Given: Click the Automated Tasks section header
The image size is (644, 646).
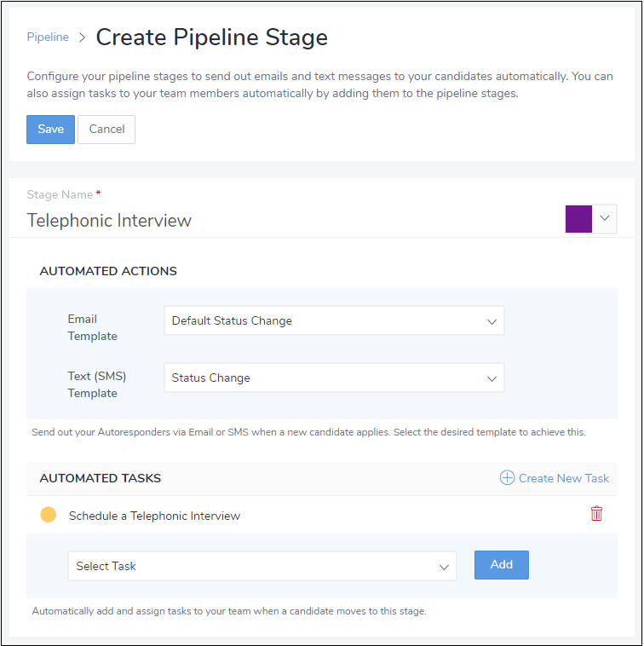Looking at the screenshot, I should click(101, 478).
